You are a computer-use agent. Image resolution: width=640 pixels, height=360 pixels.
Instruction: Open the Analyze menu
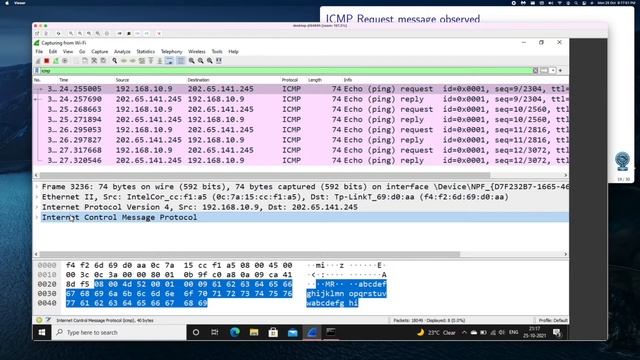[122, 52]
